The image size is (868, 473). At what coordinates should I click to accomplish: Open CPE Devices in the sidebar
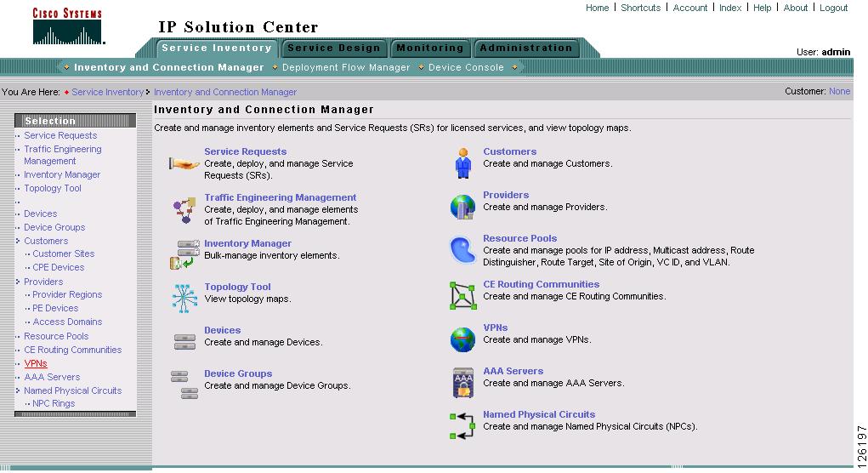[58, 267]
